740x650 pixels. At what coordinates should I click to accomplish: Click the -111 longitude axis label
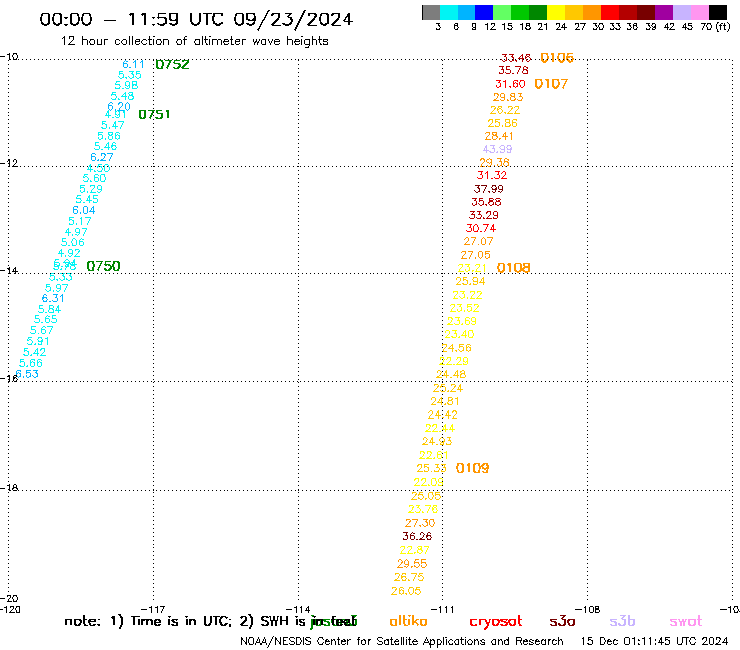[x=443, y=610]
